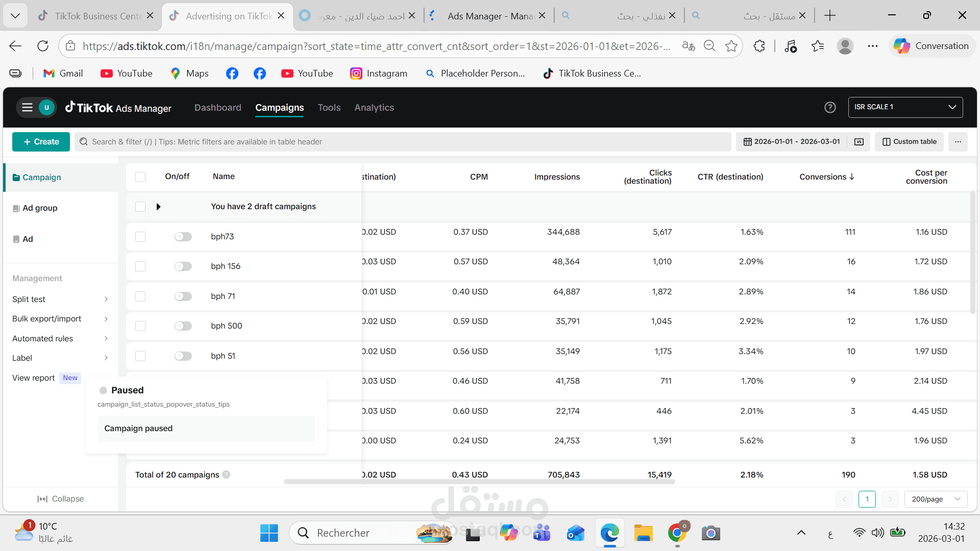This screenshot has height=551, width=980.
Task: Click the browser refresh icon
Action: pos(43,46)
